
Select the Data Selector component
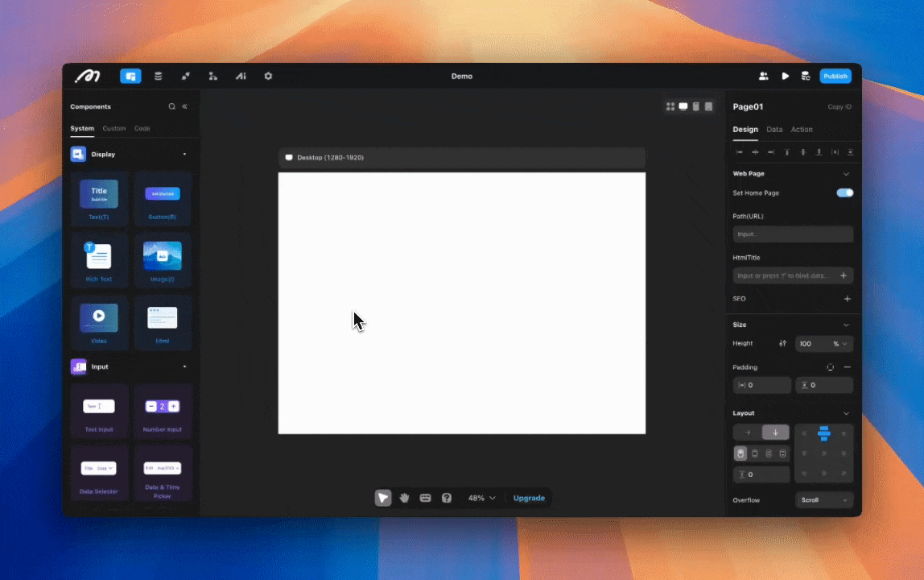point(99,473)
